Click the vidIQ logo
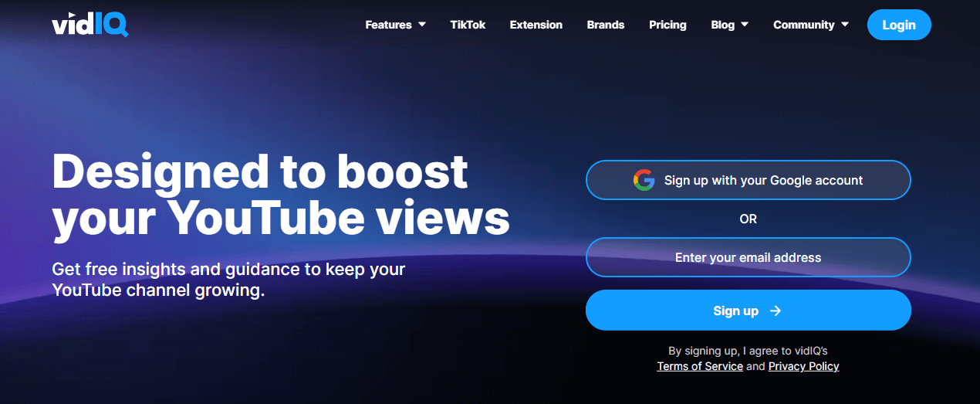The image size is (980, 404). click(90, 25)
